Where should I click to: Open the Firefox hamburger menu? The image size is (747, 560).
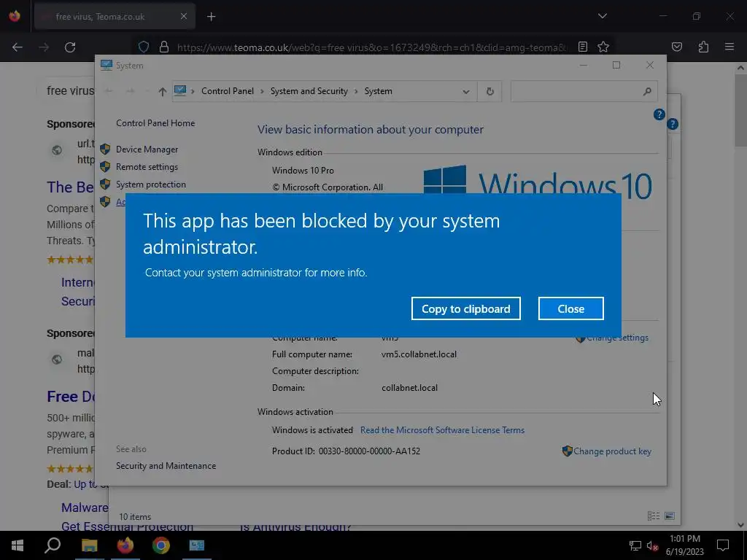(x=729, y=47)
